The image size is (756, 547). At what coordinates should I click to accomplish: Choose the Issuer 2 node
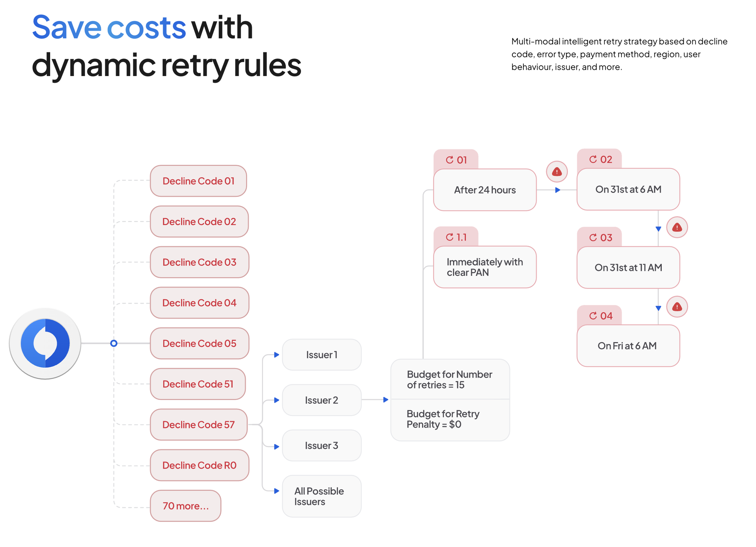point(322,400)
